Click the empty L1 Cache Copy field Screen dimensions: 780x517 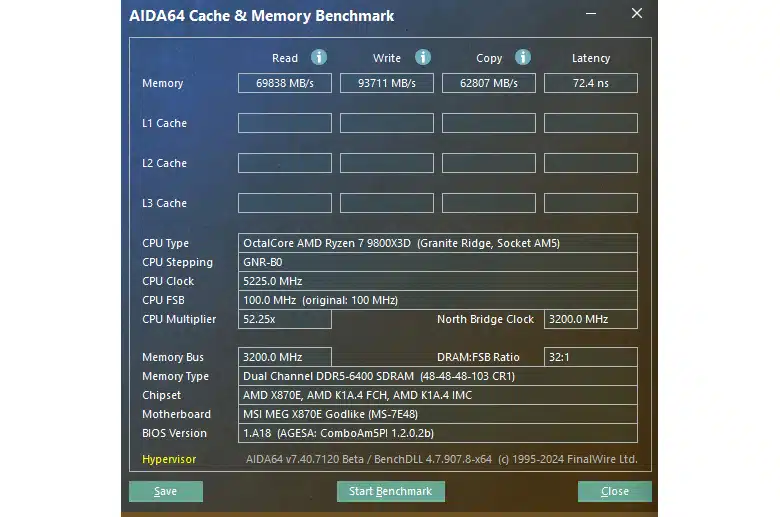(488, 123)
